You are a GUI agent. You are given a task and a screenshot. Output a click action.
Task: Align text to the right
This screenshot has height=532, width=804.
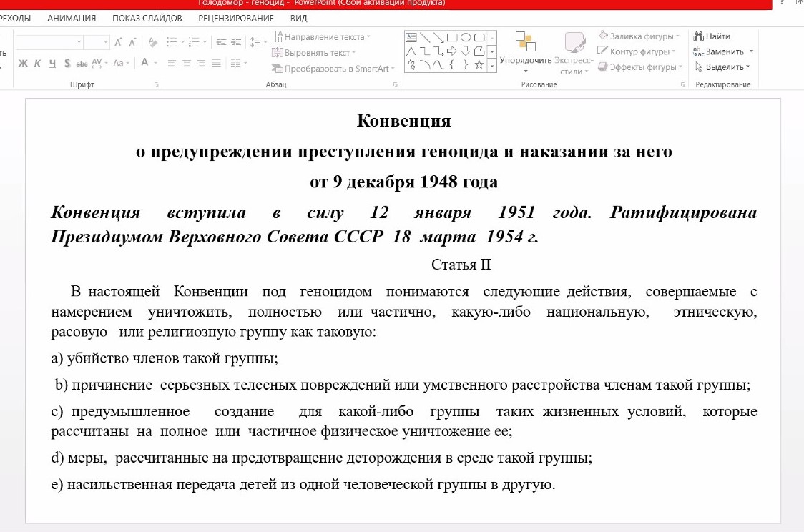pos(202,63)
